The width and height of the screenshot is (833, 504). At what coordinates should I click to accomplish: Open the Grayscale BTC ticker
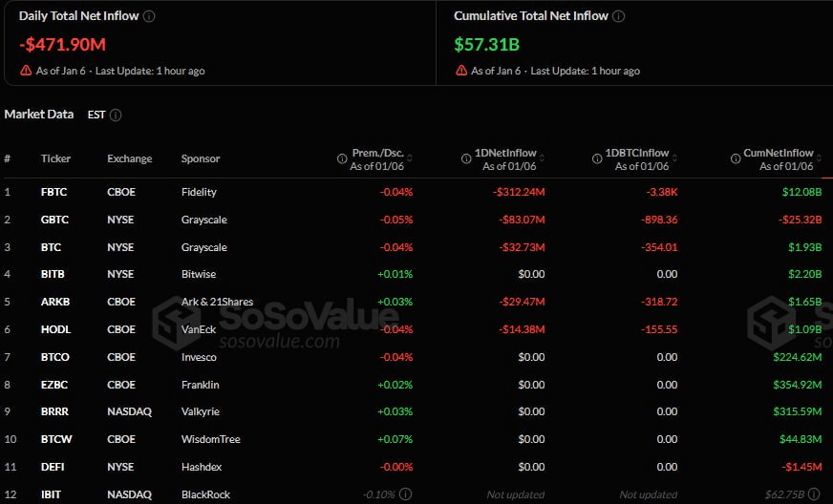point(51,247)
